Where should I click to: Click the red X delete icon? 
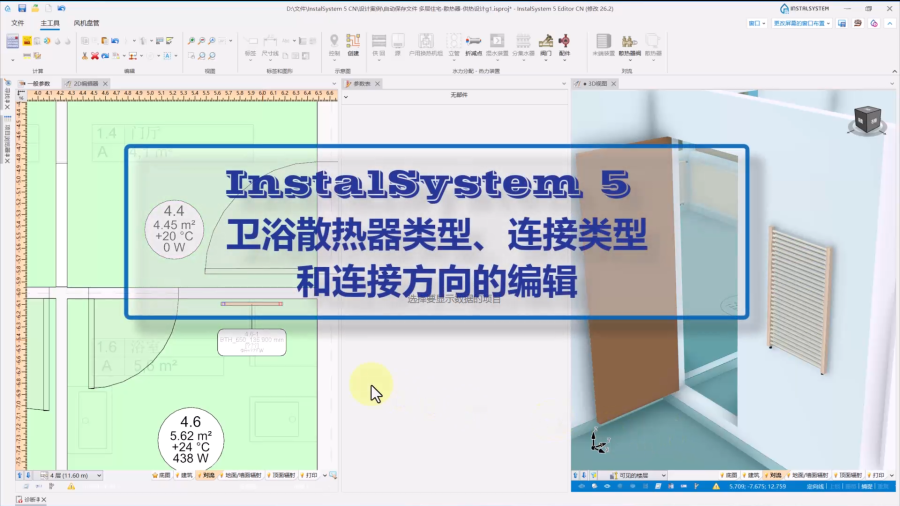[95, 56]
